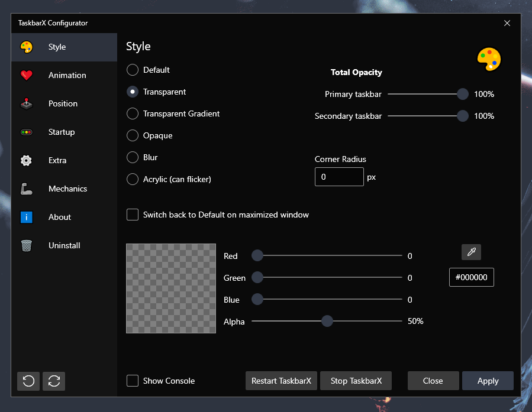Click the Blue slider label

(231, 300)
